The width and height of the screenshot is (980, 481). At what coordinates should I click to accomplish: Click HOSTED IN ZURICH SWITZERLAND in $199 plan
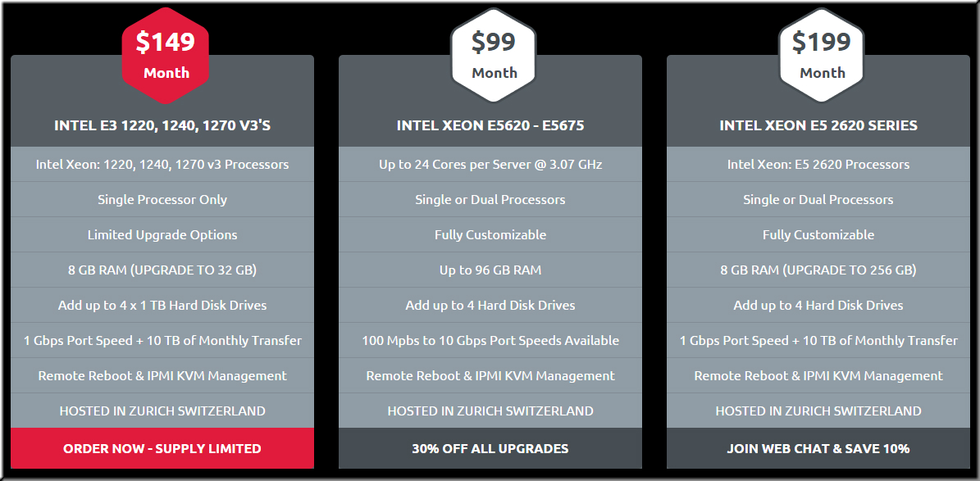click(818, 411)
